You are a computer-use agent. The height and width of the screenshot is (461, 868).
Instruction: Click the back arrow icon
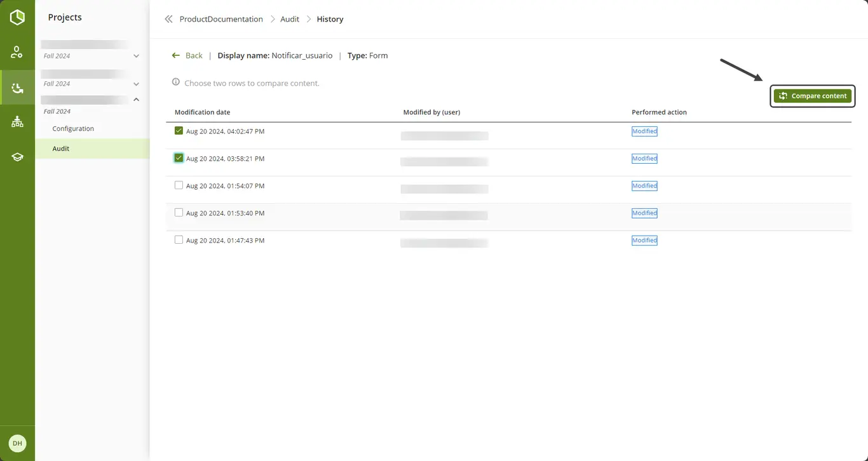pyautogui.click(x=176, y=55)
